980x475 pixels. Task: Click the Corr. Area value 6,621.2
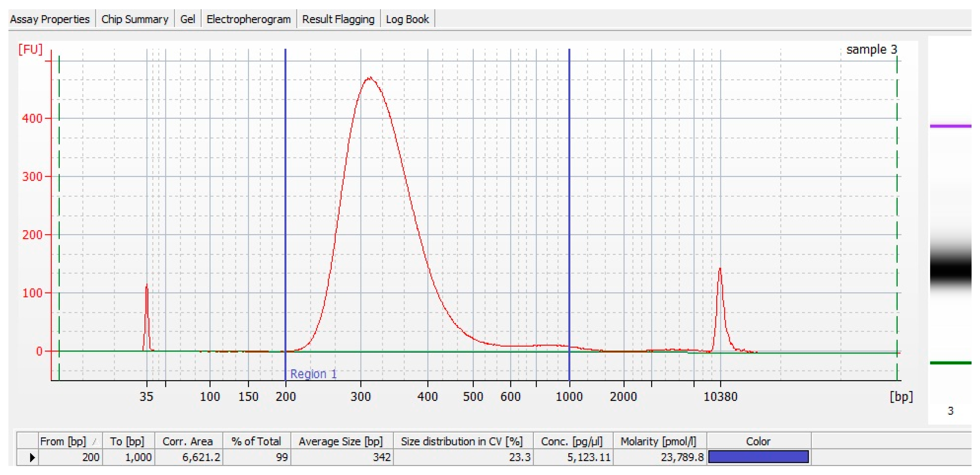189,457
